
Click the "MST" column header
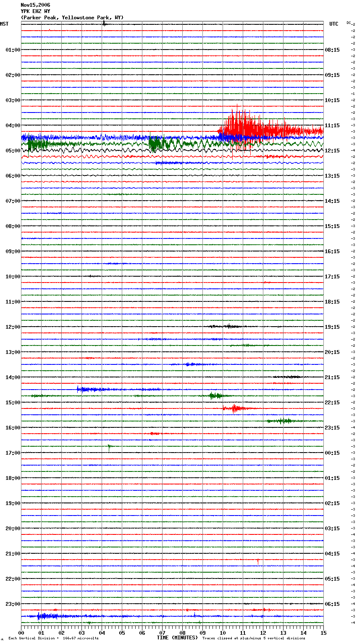point(4,24)
